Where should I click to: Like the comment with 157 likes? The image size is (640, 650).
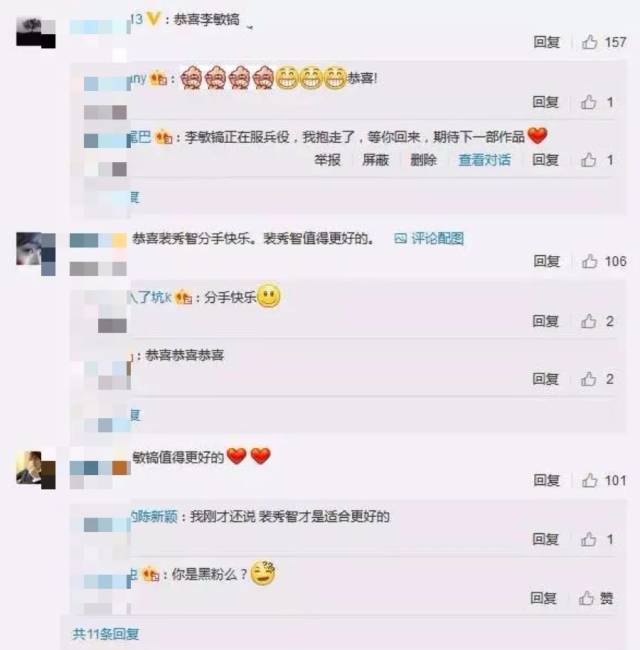[589, 42]
